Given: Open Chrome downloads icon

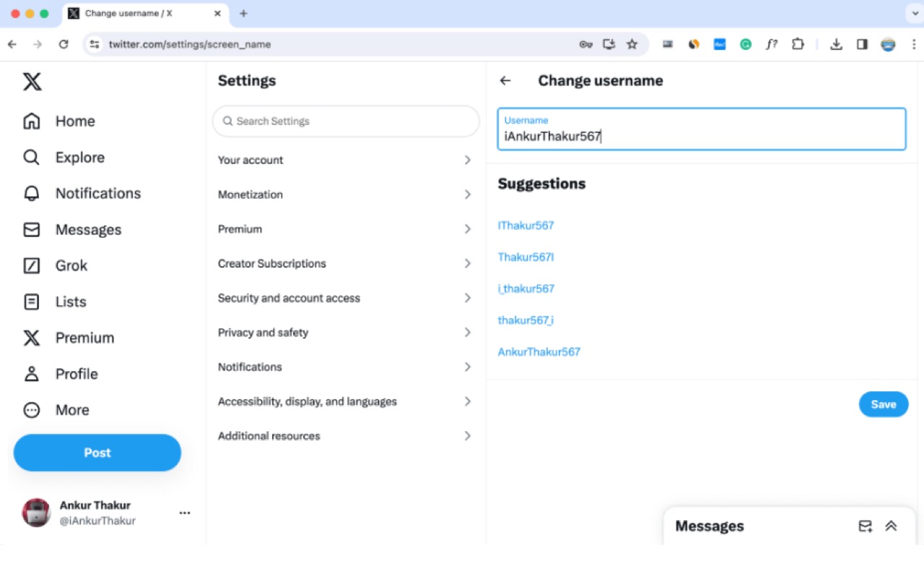Looking at the screenshot, I should (x=836, y=44).
